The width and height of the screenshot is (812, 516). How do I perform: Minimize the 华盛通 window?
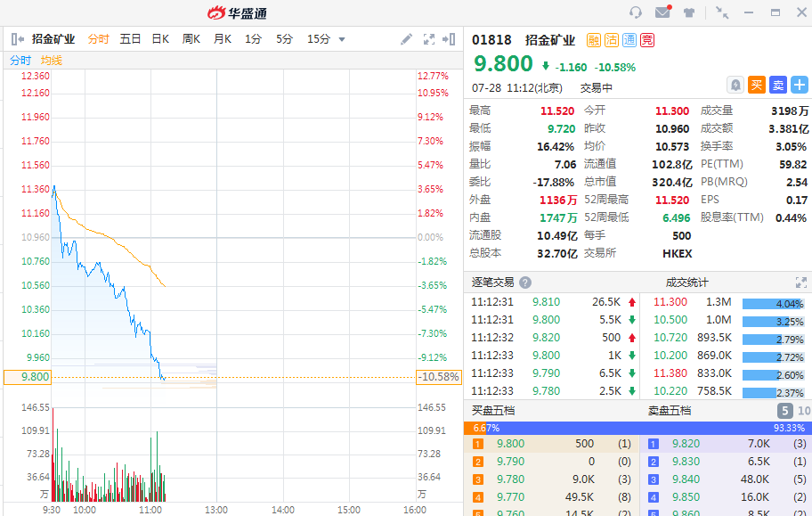[x=749, y=12]
